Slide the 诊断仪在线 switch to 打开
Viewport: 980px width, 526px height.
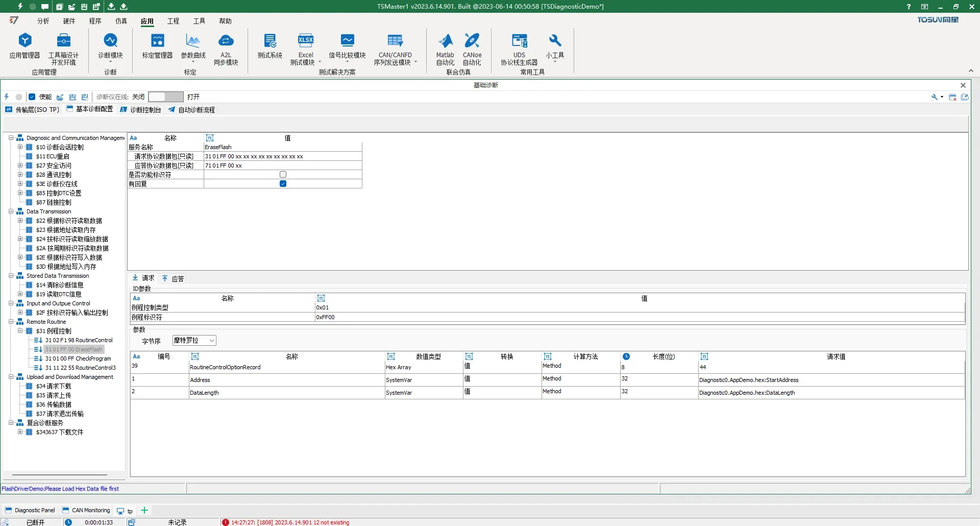coord(175,97)
